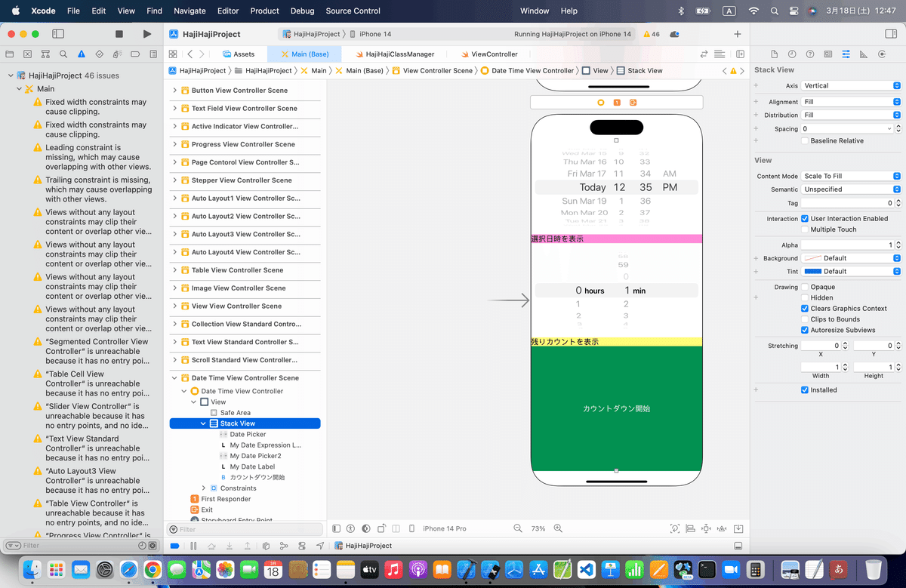
Task: Select Date Time View Controller in breadcrumb
Action: (x=526, y=70)
